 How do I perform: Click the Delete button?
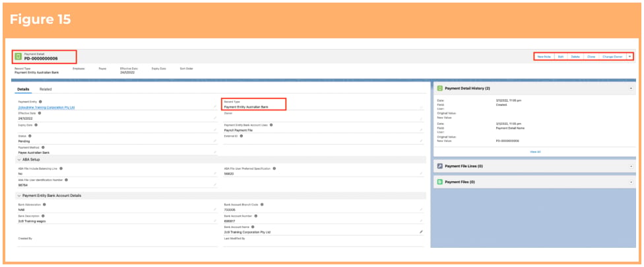[575, 56]
